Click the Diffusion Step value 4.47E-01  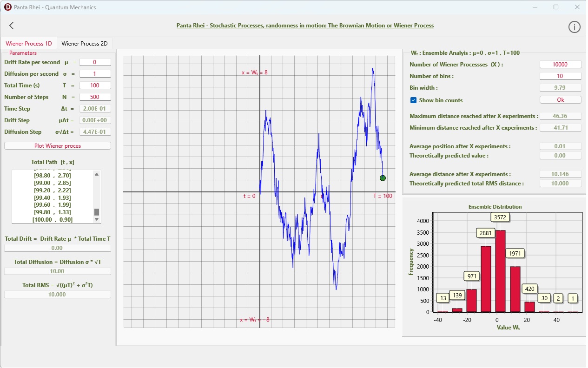(95, 132)
